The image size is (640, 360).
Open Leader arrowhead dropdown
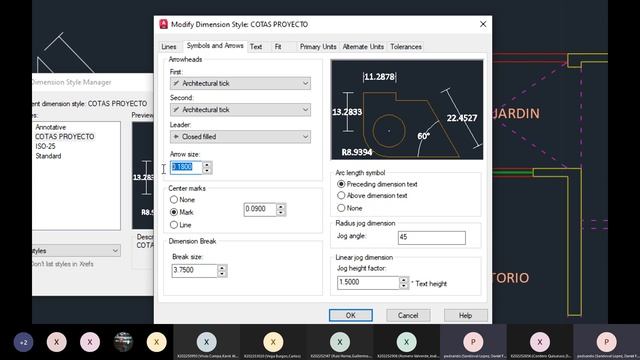240,137
